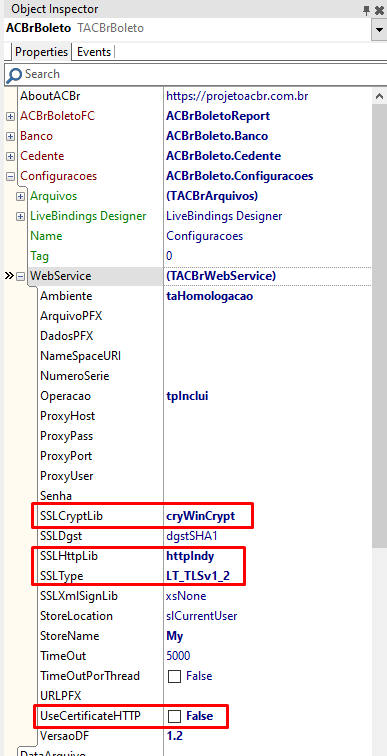Click the SSLHttpLib value httpIndy
Image resolution: width=387 pixels, height=756 pixels.
coord(190,556)
